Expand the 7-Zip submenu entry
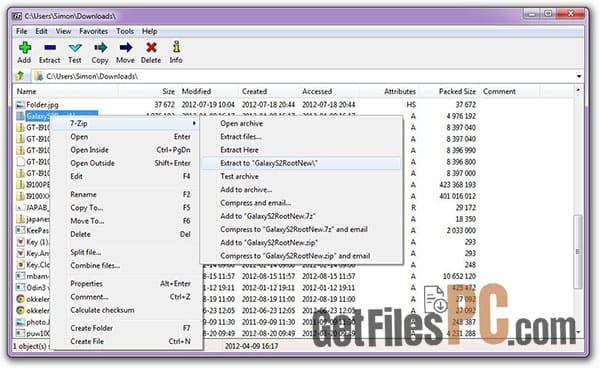This screenshot has width=600, height=368. click(126, 124)
